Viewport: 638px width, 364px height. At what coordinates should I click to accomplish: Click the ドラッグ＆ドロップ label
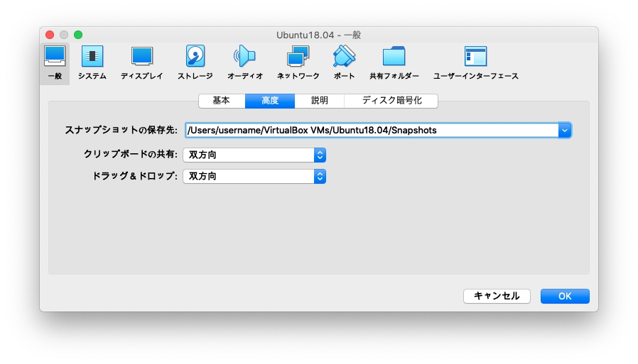point(135,176)
